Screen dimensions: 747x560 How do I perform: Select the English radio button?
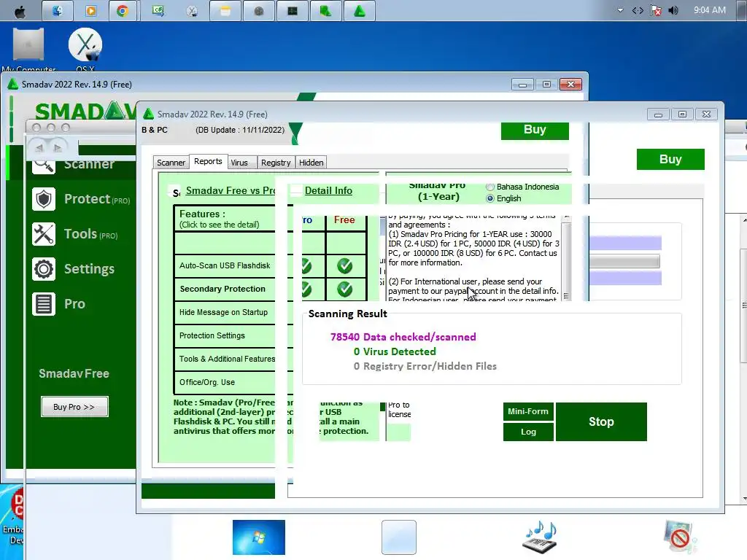click(489, 198)
